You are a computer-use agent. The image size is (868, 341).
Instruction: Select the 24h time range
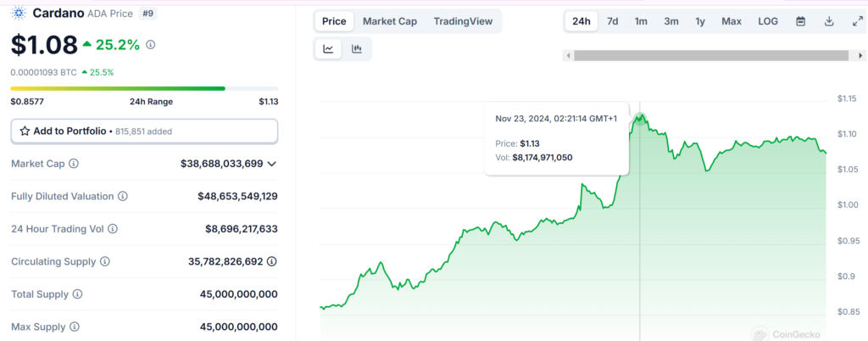click(581, 21)
